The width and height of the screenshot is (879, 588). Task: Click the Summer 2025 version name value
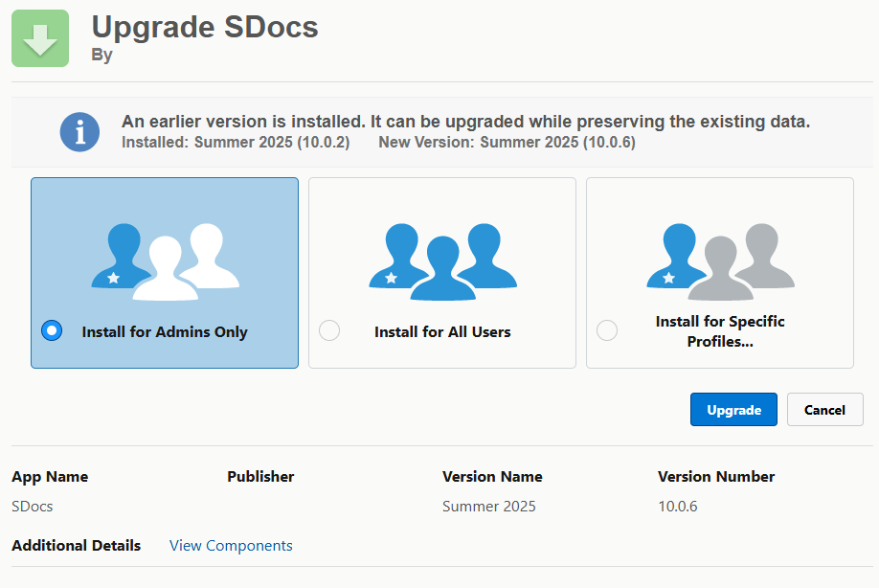488,506
